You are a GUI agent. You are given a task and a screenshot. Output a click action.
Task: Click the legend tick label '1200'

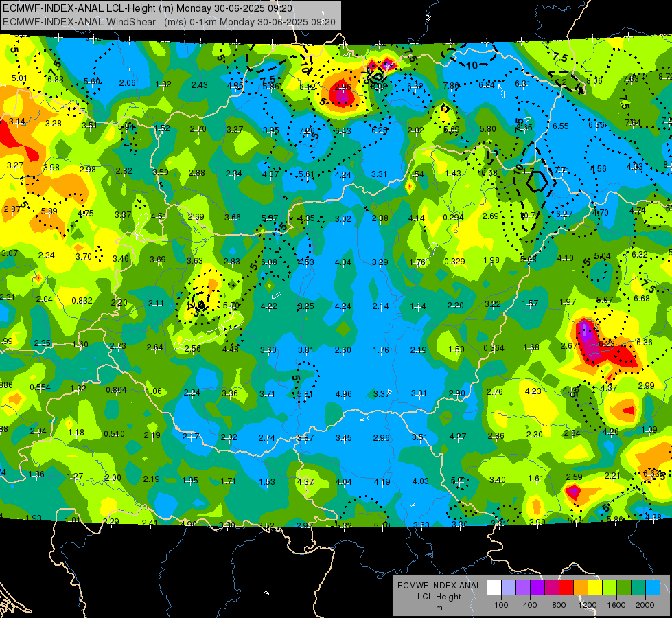pyautogui.click(x=587, y=605)
